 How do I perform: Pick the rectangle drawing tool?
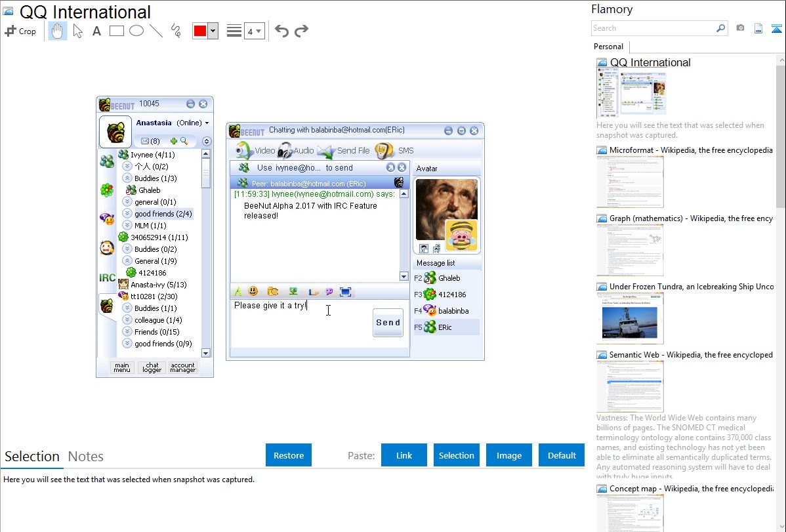(116, 31)
